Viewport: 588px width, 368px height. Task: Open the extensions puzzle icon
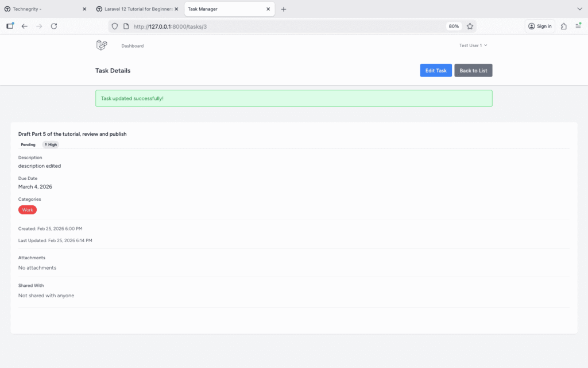[563, 26]
